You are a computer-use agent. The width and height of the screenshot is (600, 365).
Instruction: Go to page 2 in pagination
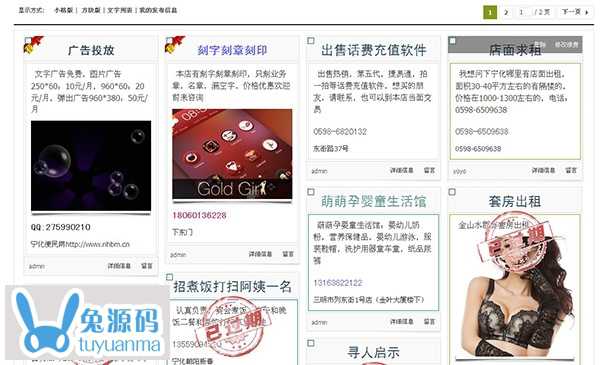click(506, 12)
